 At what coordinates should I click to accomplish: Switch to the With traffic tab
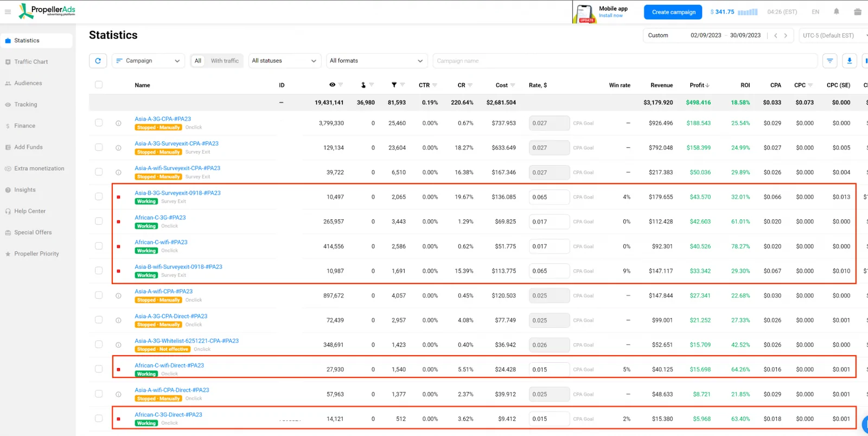point(225,61)
